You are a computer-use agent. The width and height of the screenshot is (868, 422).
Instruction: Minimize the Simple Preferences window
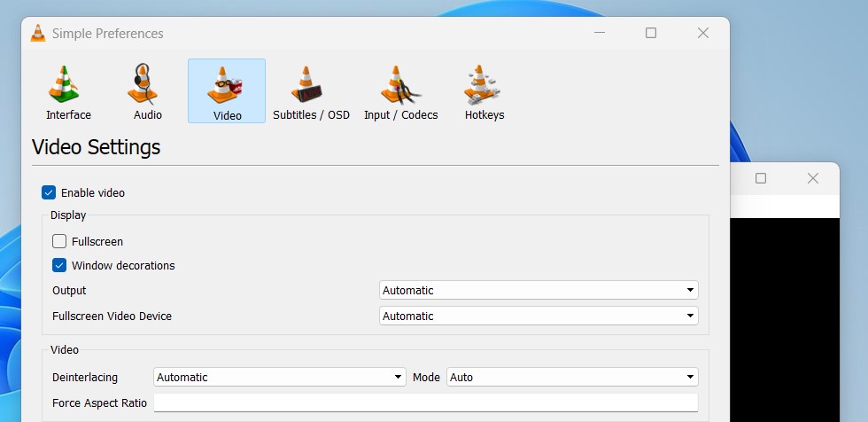(599, 33)
